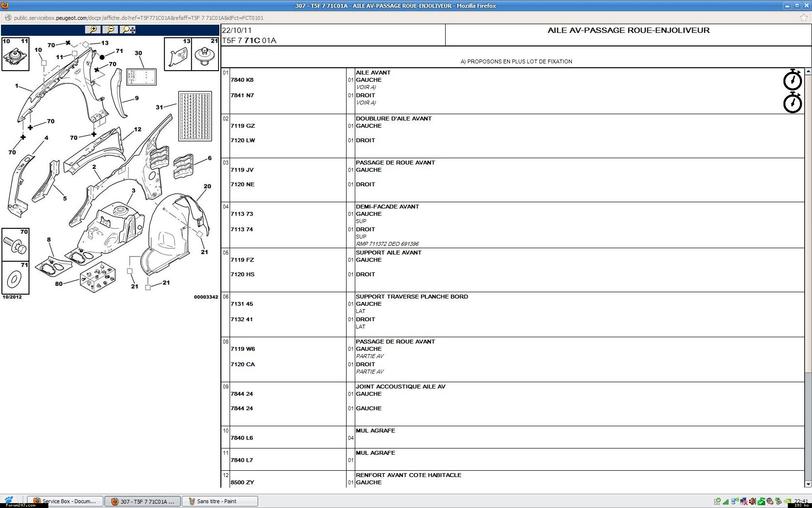Click the washer detail thumbnail 71
Viewport: 812px width, 508px height.
[15, 278]
